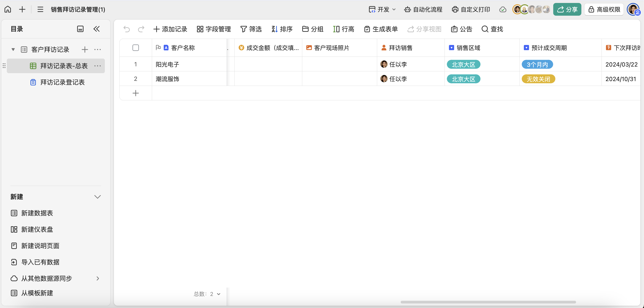Open 查找 search tool
Screen dimensions: 644x308
coord(492,29)
